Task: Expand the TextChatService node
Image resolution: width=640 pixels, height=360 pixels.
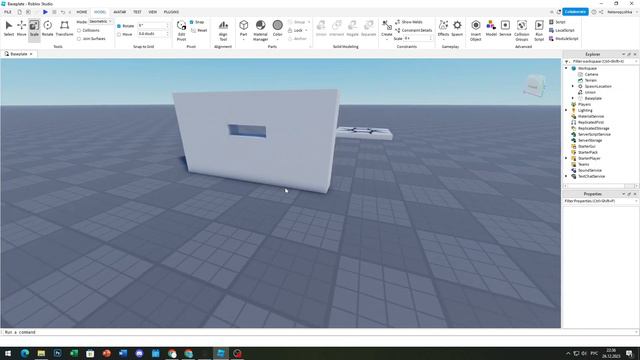Action: tap(566, 176)
